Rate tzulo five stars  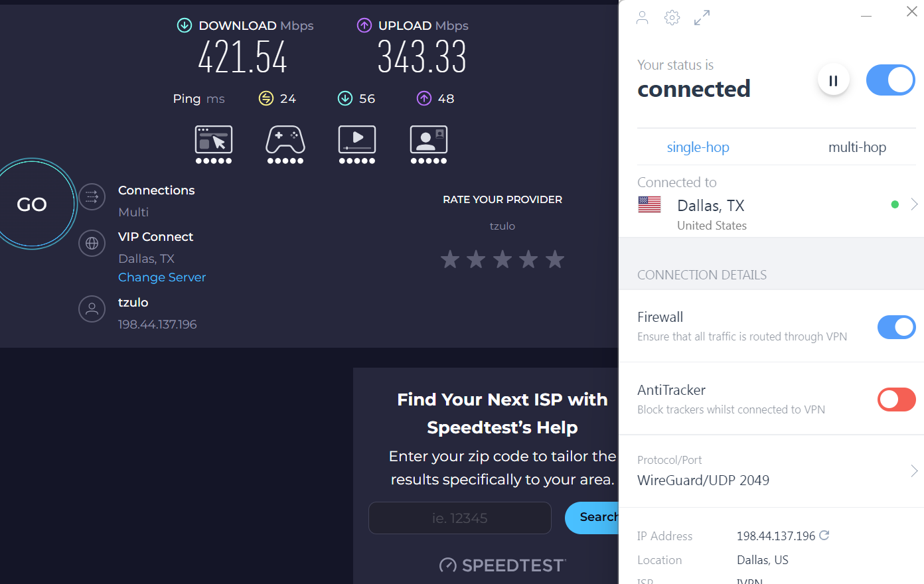pyautogui.click(x=554, y=259)
